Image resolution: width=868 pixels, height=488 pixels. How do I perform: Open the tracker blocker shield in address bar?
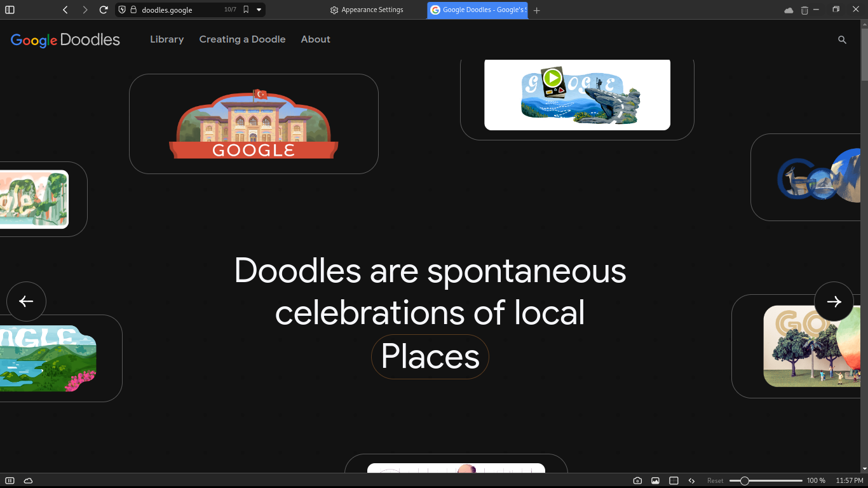click(x=122, y=10)
